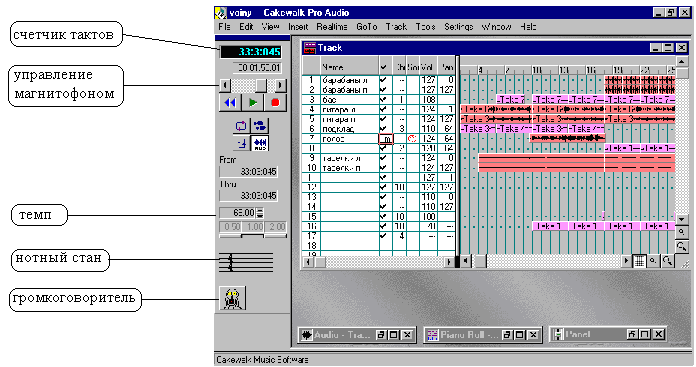Toggle the status checkmark of track 17

point(383,236)
